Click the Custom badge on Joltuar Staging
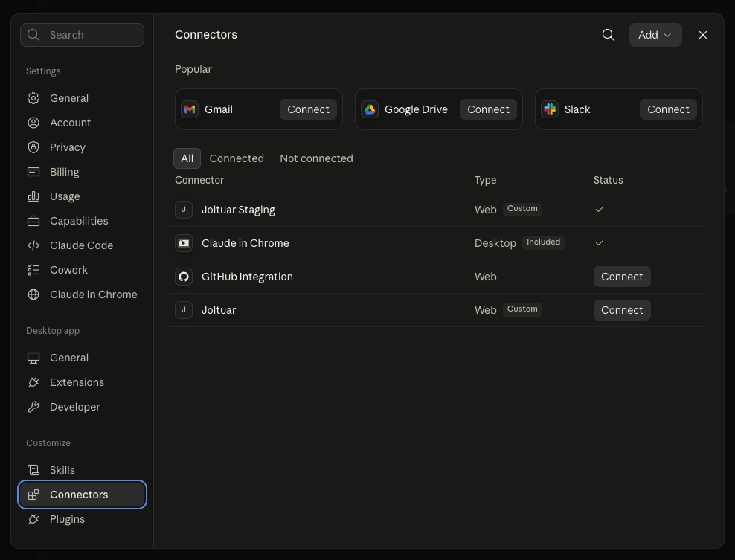Screen dimensions: 735x560 point(522,209)
